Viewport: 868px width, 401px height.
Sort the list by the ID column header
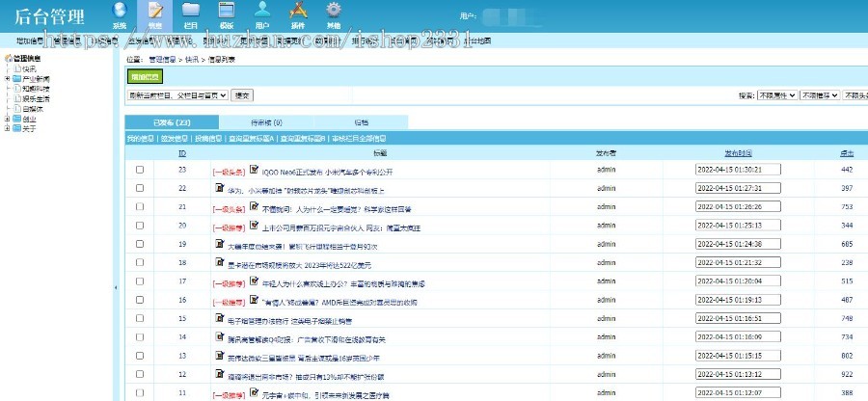tap(182, 153)
